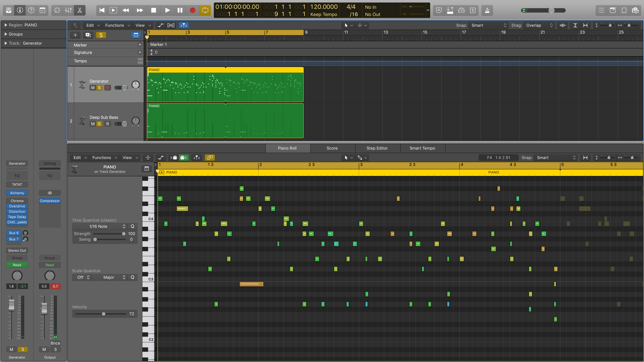Click the MIDI link button in the Piano Roll

point(210,158)
